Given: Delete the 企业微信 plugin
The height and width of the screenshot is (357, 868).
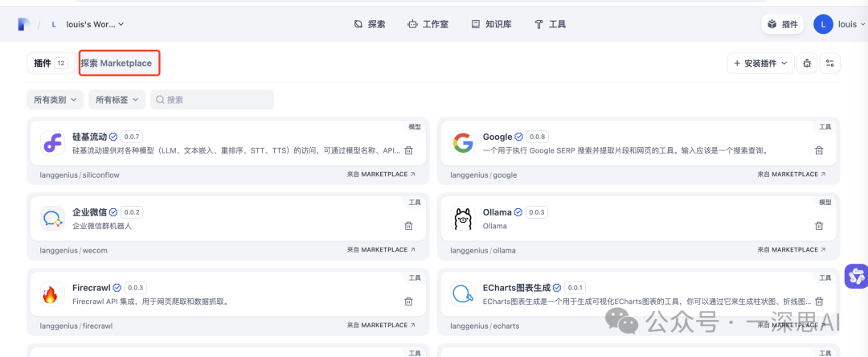Looking at the screenshot, I should (x=408, y=225).
